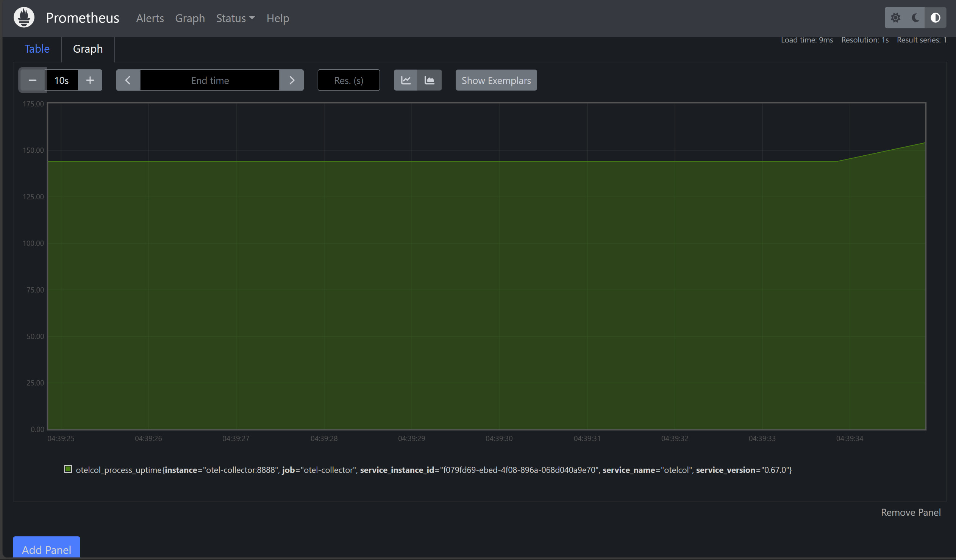Click the End time input field

210,80
